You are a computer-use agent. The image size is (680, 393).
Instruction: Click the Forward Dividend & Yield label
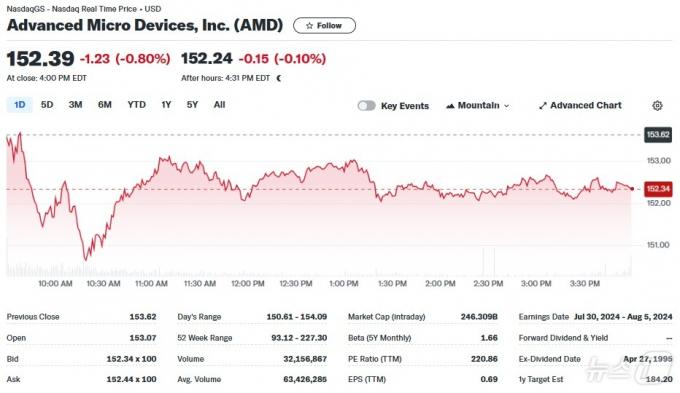563,338
